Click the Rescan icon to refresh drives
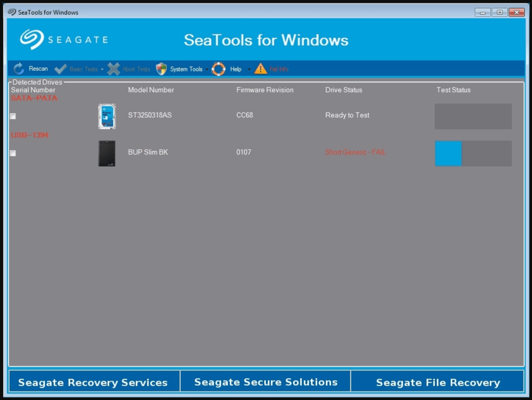Viewport: 532px width, 400px height. (18, 69)
